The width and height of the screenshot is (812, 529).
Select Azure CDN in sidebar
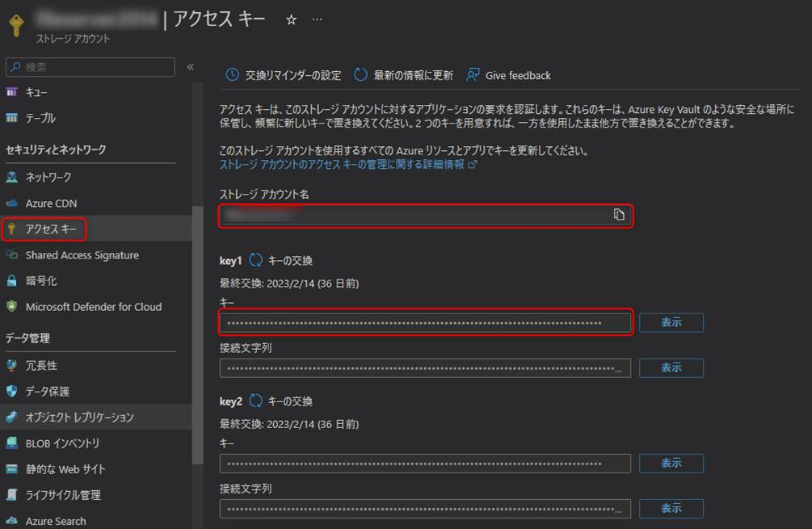[x=51, y=204]
